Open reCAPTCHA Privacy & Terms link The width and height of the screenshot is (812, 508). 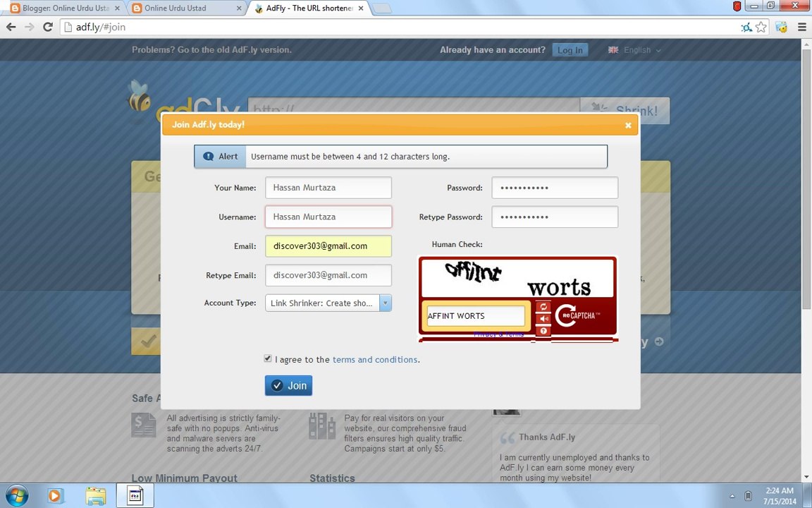(499, 334)
